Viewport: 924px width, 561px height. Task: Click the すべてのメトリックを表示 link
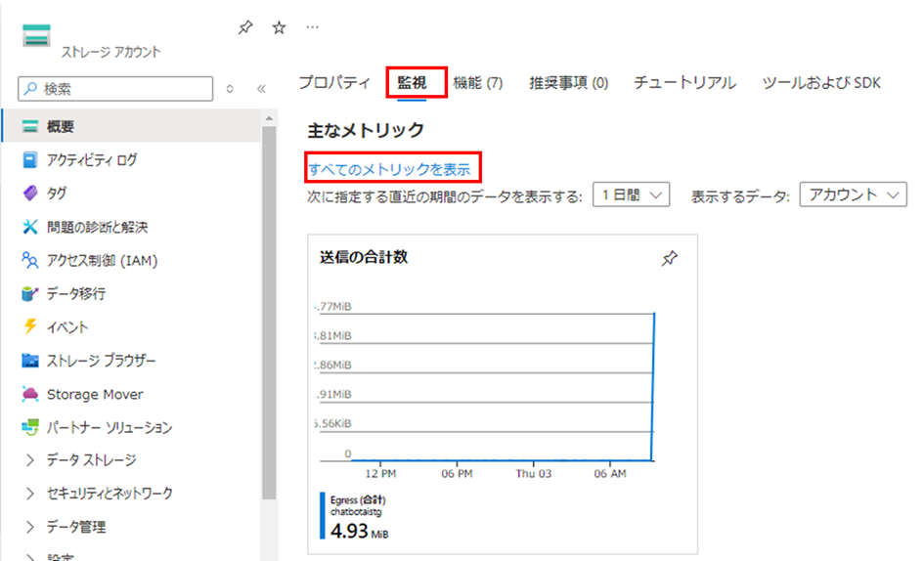(389, 170)
